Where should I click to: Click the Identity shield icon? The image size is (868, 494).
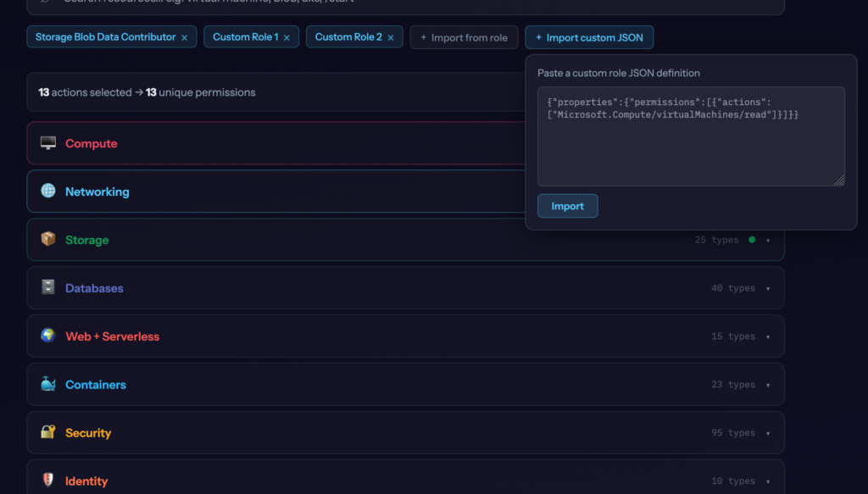pos(48,481)
